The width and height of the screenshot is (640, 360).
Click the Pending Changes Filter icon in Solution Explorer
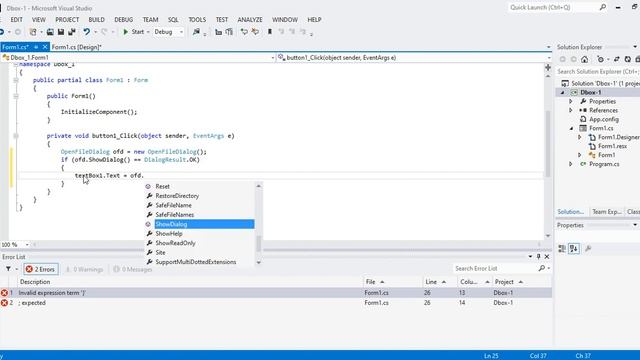pos(600,60)
